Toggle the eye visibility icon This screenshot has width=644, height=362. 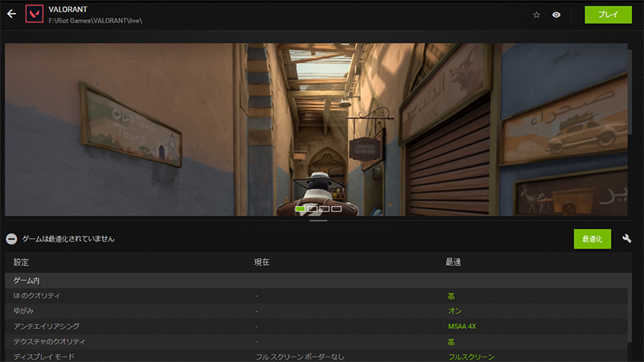pos(556,14)
